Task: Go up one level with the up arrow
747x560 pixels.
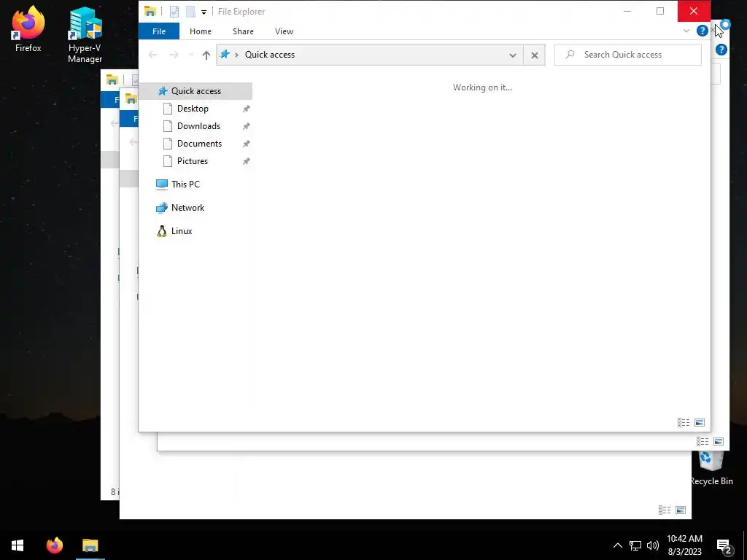Action: 206,55
